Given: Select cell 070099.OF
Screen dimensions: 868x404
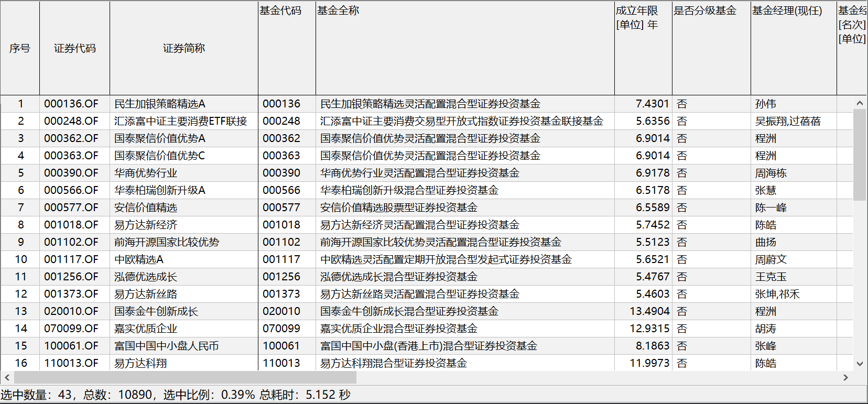Looking at the screenshot, I should (75, 329).
